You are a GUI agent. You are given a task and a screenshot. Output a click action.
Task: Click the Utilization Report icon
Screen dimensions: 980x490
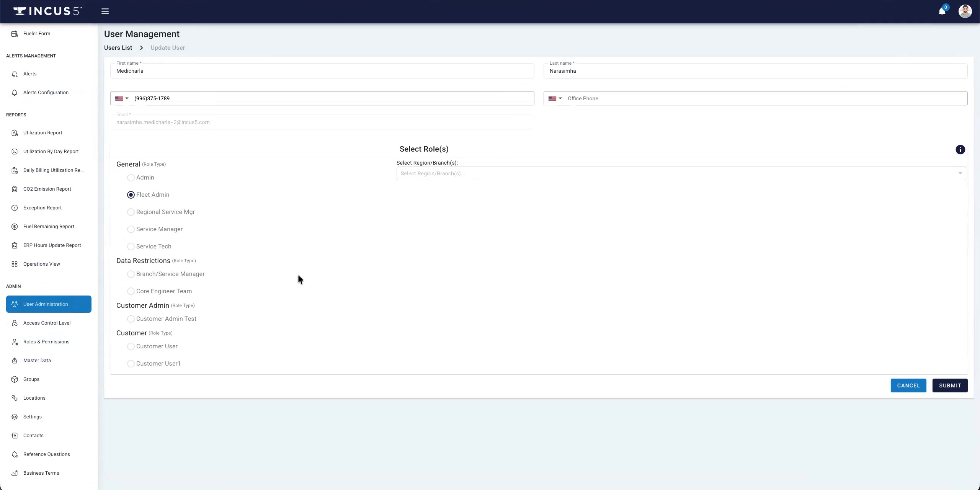coord(15,133)
